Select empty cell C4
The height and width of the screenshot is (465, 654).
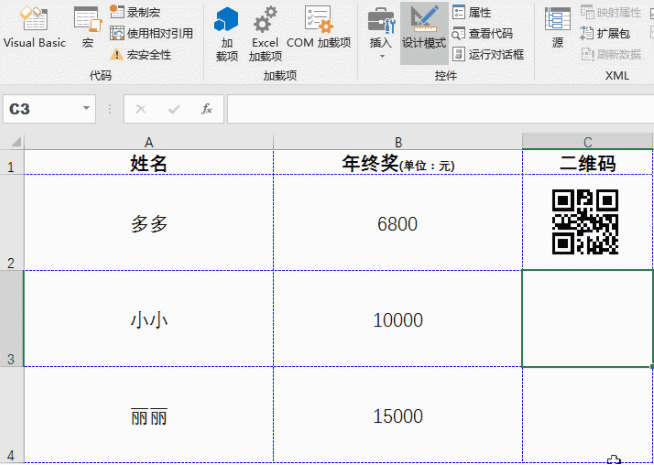tap(588, 415)
